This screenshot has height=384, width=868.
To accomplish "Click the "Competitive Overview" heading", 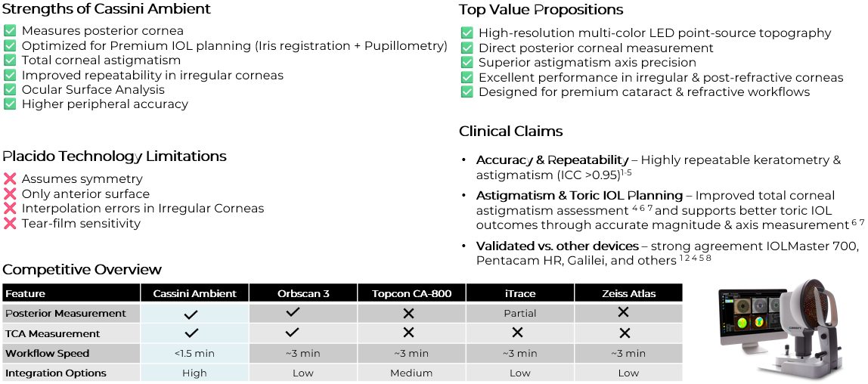I will pyautogui.click(x=82, y=270).
